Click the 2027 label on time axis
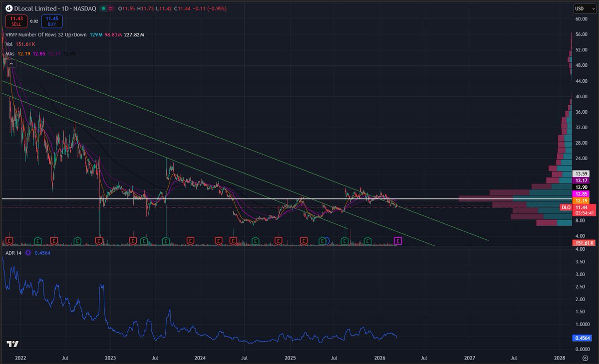Screen dimensions: 599x364 [470, 358]
